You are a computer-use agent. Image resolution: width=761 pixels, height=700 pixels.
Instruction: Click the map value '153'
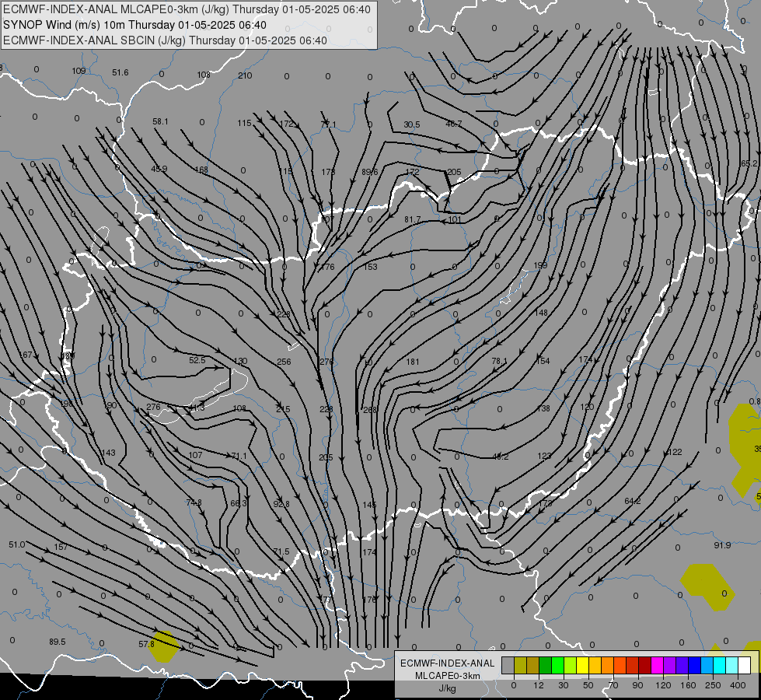tap(370, 268)
